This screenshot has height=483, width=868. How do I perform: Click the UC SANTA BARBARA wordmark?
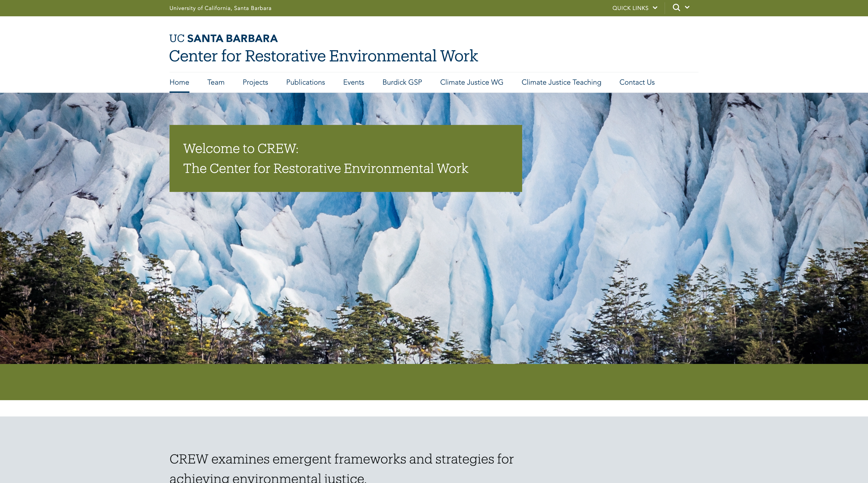click(223, 38)
